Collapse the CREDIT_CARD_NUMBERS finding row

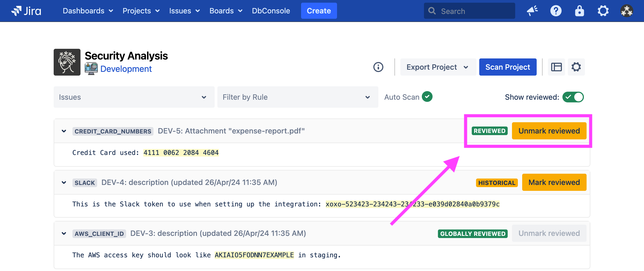coord(64,131)
